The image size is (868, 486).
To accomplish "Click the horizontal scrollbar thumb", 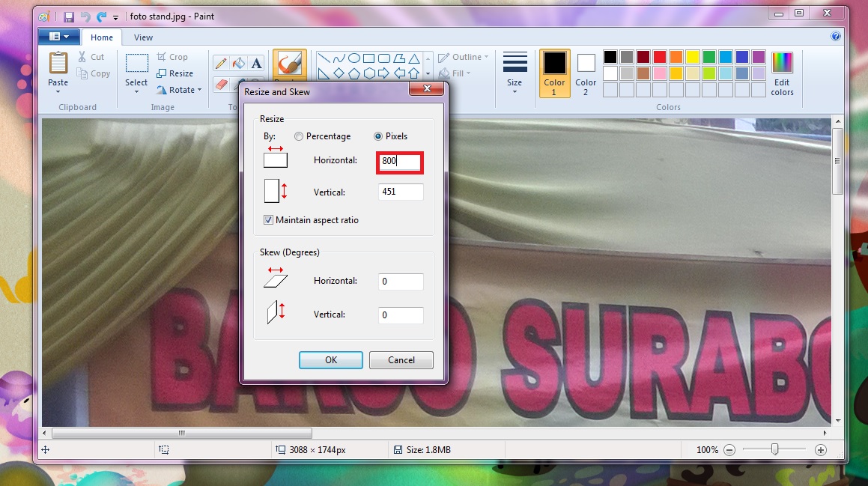I will click(x=182, y=433).
